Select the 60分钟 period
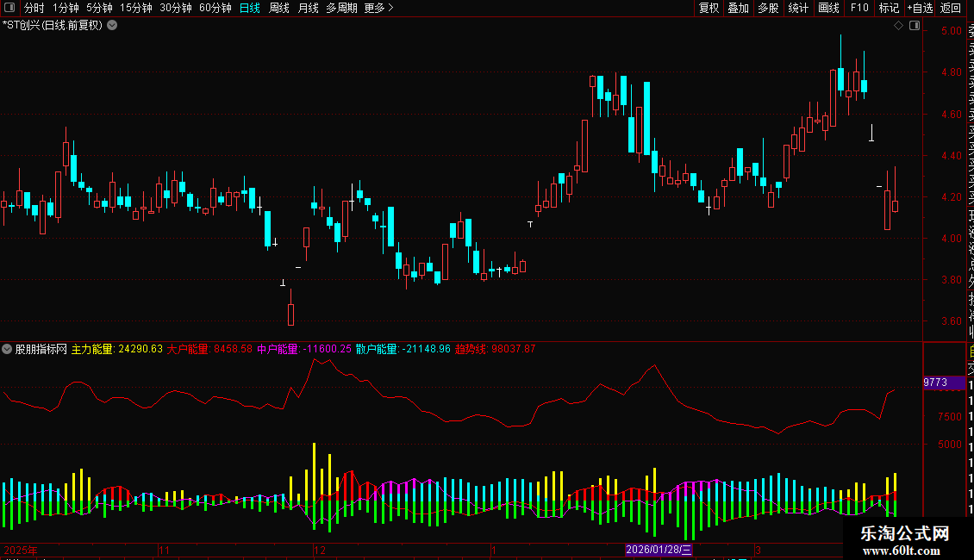Viewport: 974px width, 560px height. click(215, 8)
